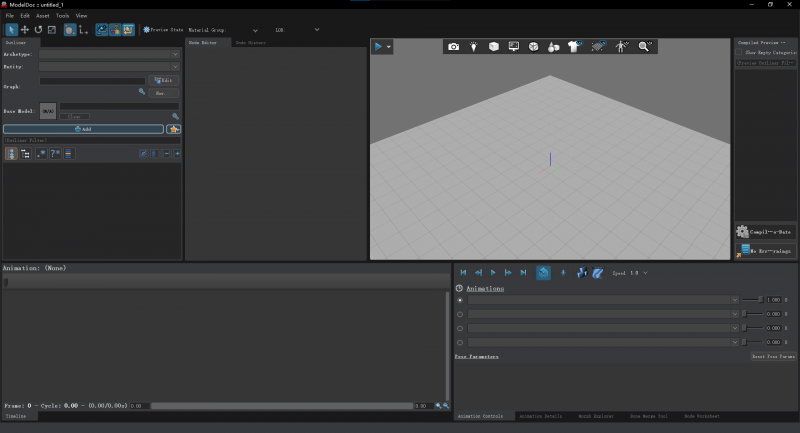
Task: Toggle the sphere pivot mode tool
Action: (69, 30)
